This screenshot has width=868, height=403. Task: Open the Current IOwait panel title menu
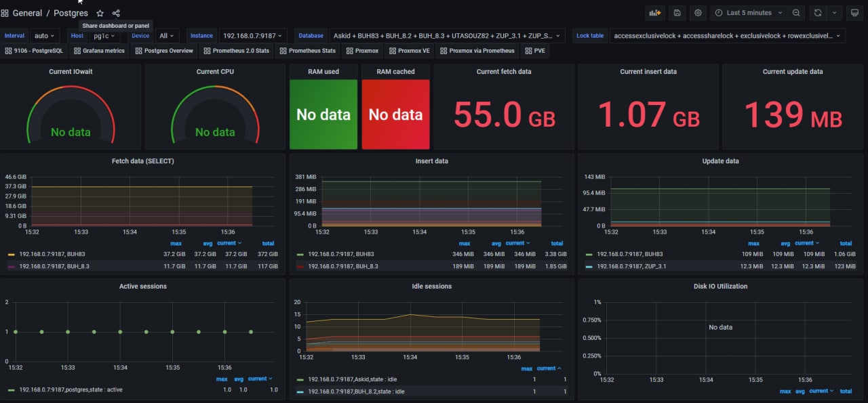tap(71, 71)
